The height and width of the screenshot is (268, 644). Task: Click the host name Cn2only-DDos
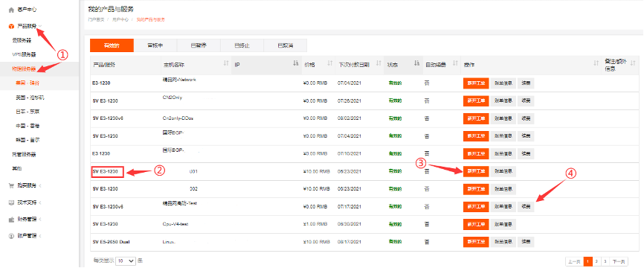pos(178,118)
